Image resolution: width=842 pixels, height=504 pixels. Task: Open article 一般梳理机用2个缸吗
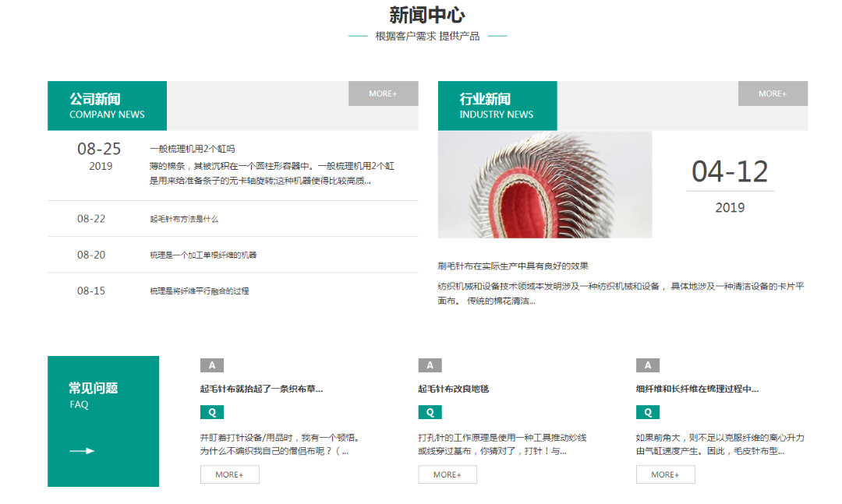point(193,149)
